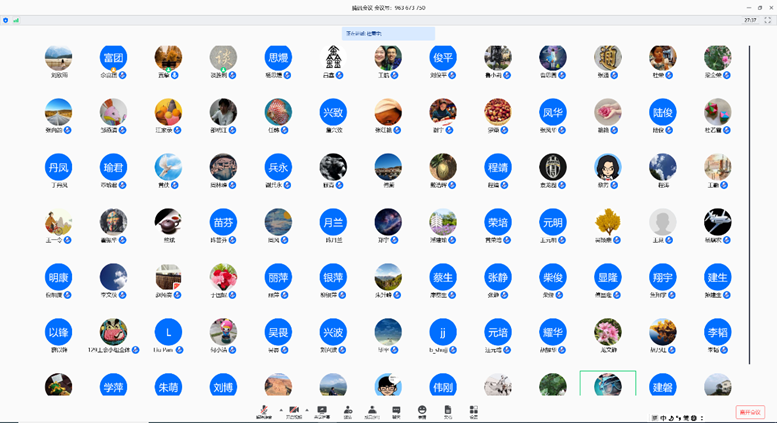Open the manage members panel icon
This screenshot has height=423, width=777.
pos(373,410)
